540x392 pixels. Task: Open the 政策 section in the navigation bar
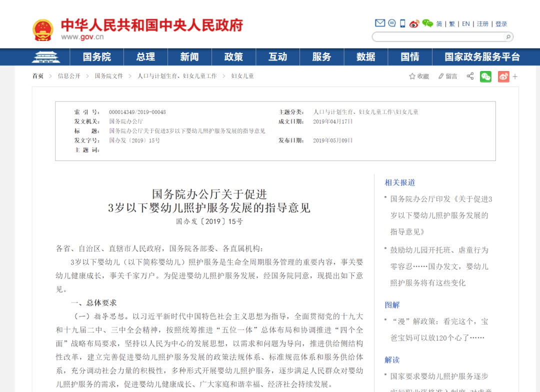click(233, 56)
